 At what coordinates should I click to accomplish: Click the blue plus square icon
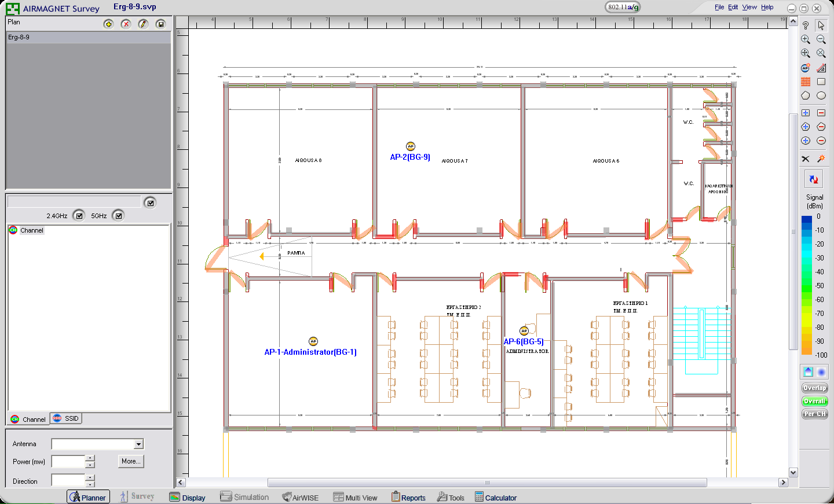click(x=806, y=113)
